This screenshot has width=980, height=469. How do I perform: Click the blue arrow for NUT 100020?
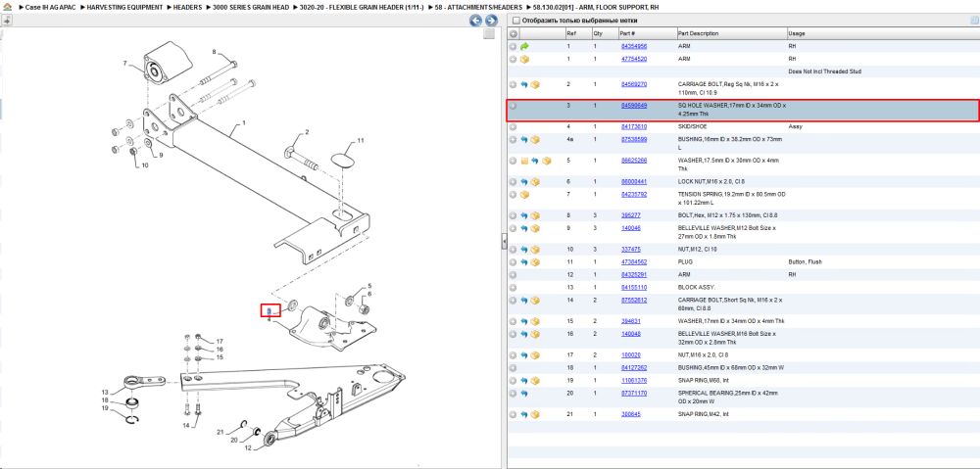[x=524, y=354]
